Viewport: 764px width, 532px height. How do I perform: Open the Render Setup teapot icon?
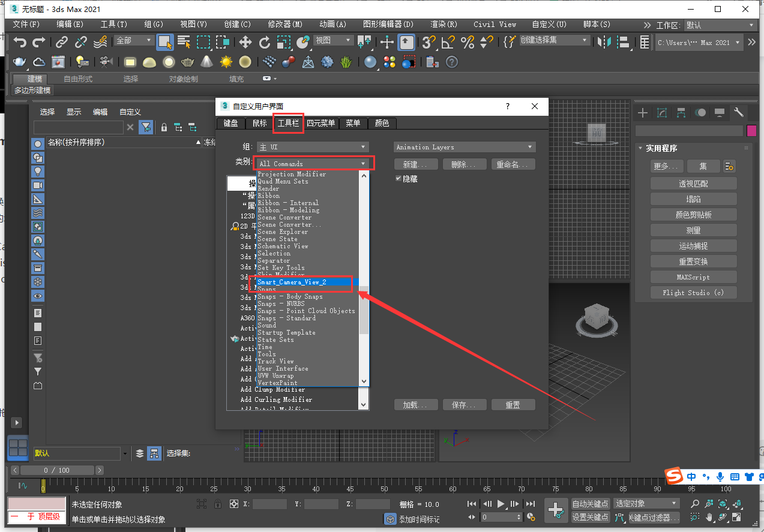tap(19, 62)
